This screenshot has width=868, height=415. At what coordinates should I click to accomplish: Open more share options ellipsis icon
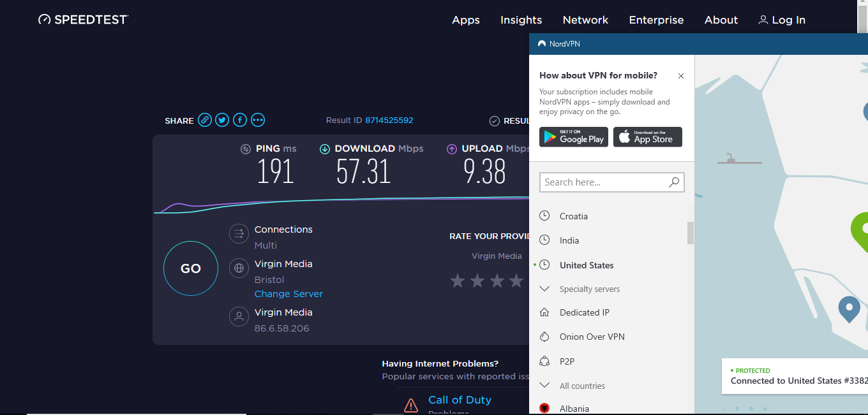[x=258, y=120]
